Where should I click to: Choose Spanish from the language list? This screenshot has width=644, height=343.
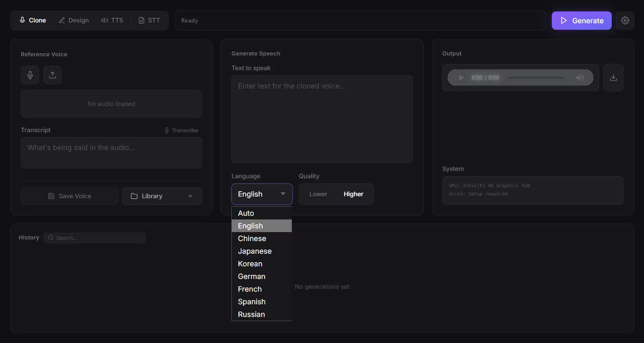pyautogui.click(x=262, y=302)
